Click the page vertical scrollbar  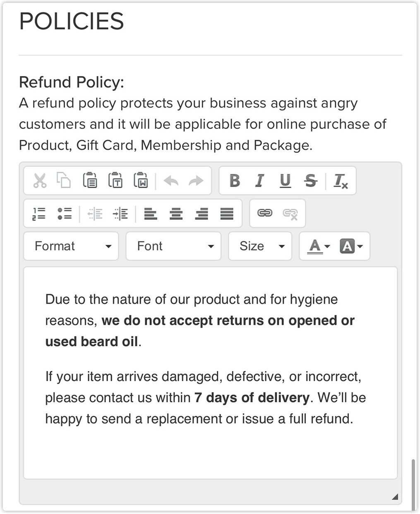413,485
